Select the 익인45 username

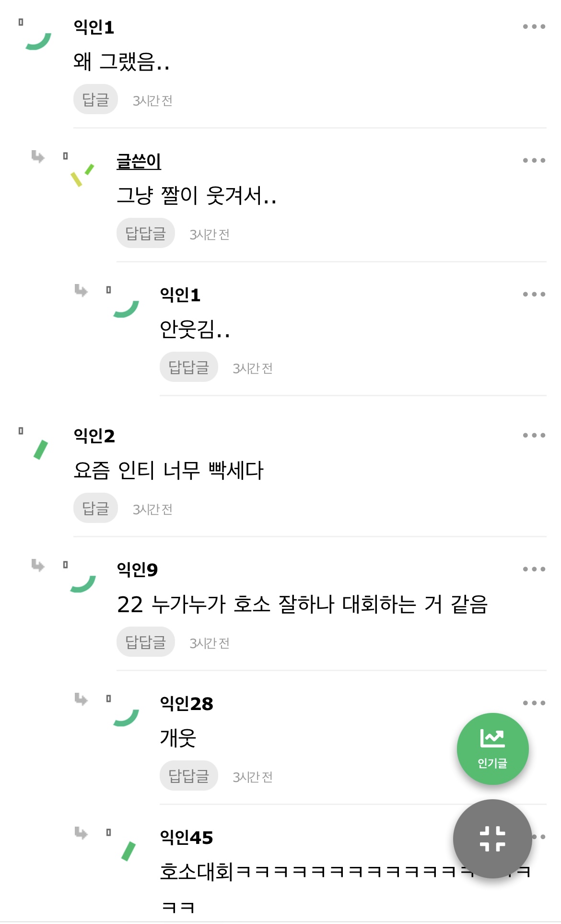click(x=187, y=838)
